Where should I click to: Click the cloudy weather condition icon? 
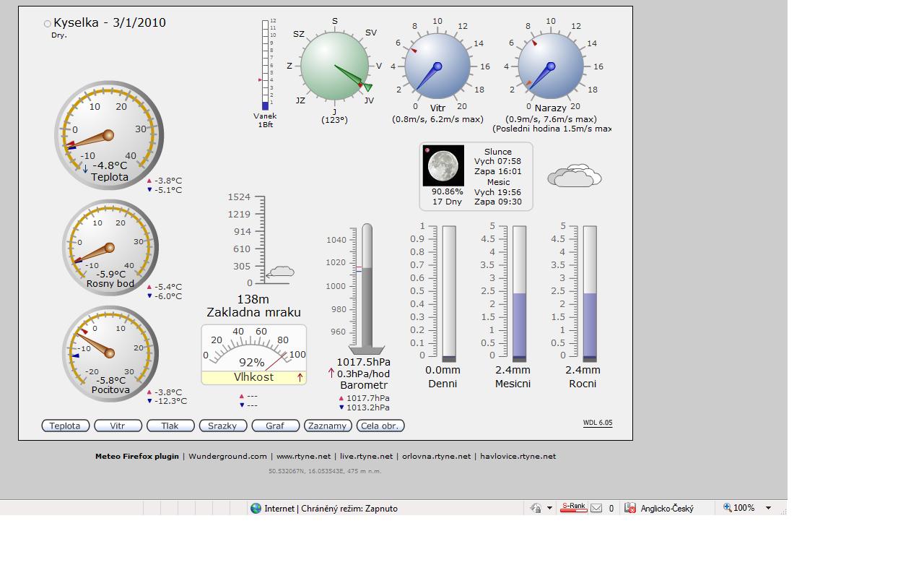(x=574, y=176)
